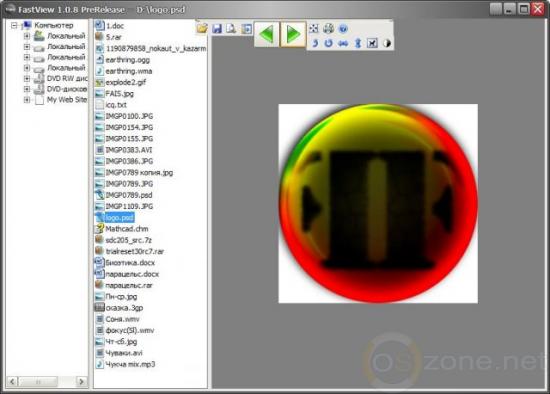The image size is (550, 394).
Task: Go to next image with right green arrow
Action: click(x=293, y=34)
